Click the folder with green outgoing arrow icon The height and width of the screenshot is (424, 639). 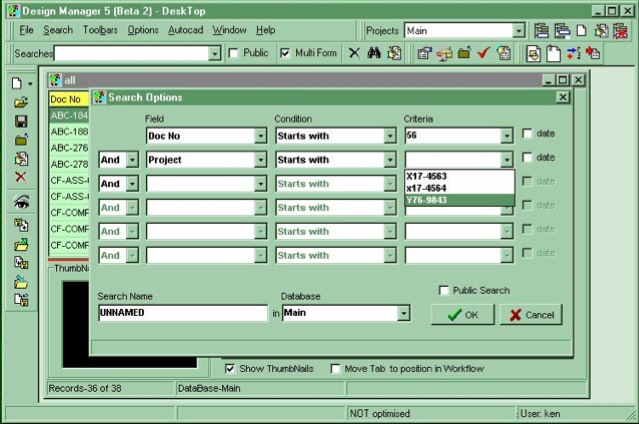[21, 245]
